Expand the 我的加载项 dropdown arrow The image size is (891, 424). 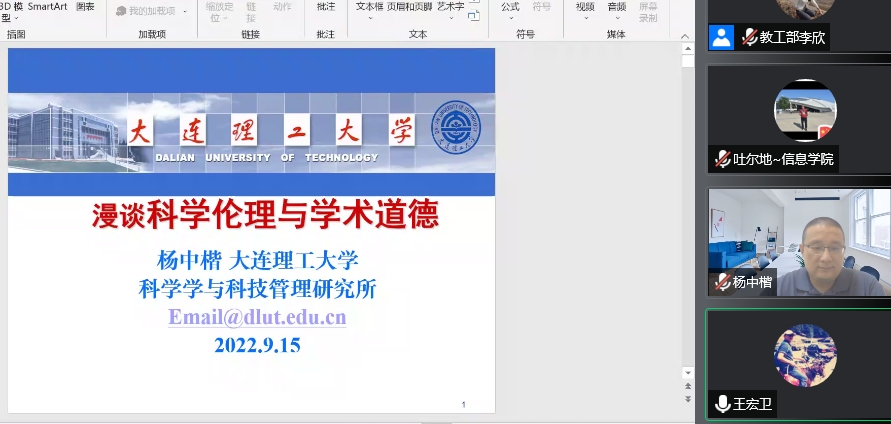185,11
